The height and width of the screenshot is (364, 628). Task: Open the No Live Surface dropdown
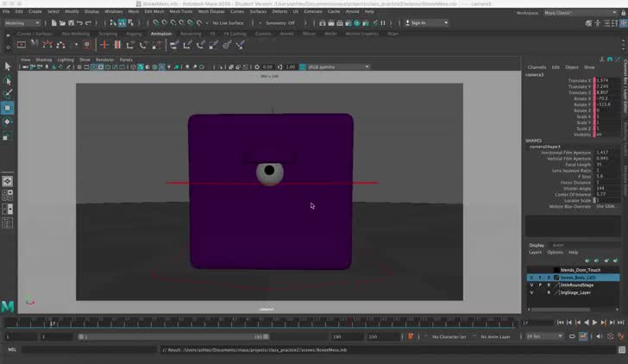click(228, 23)
